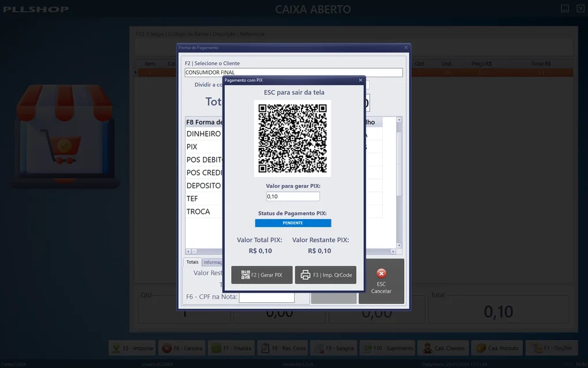Click the F8 Forma de column header
588x368 pixels.
tap(205, 122)
